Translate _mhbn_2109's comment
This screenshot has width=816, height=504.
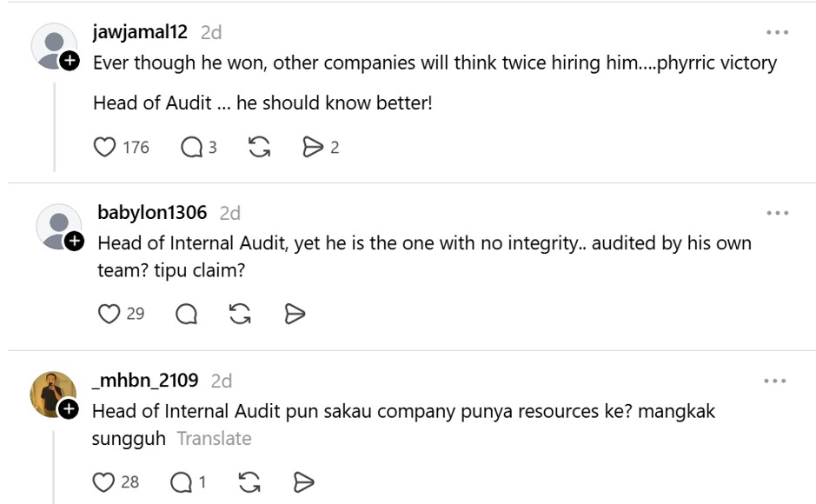[214, 439]
